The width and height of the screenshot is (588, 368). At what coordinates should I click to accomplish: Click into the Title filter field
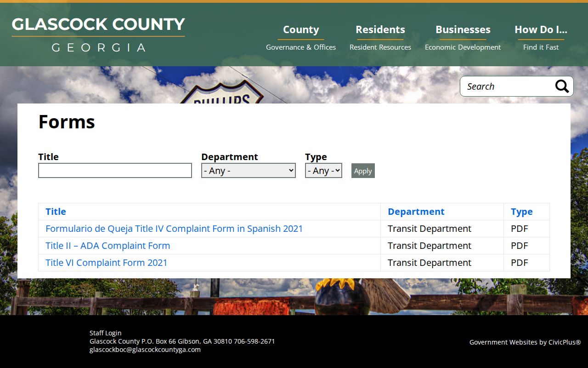115,171
